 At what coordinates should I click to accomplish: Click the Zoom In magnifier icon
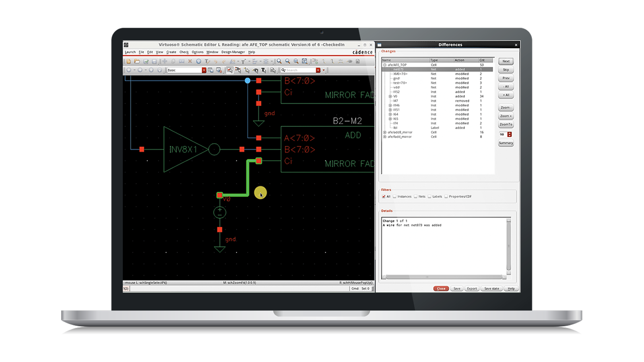tap(279, 62)
